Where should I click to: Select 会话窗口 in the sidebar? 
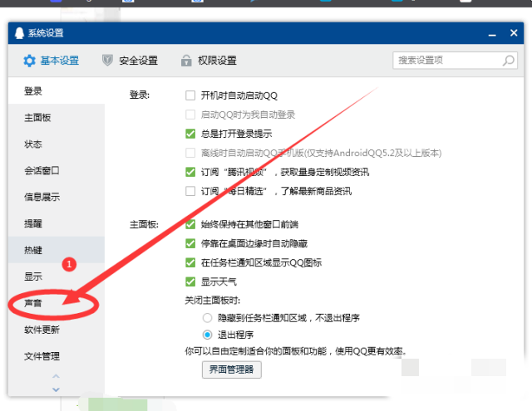coord(57,170)
